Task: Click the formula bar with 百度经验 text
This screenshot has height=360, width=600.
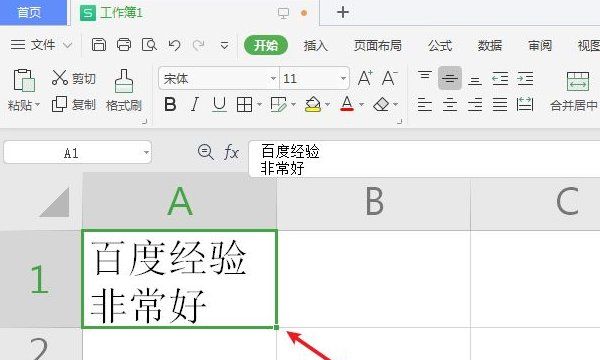Action: pyautogui.click(x=424, y=159)
